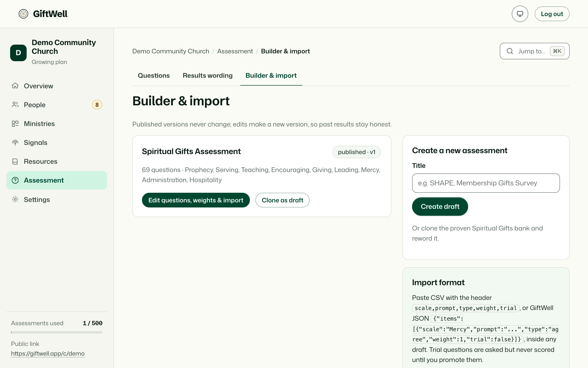Image resolution: width=588 pixels, height=368 pixels.
Task: Click the Growing plan label
Action: pos(49,62)
